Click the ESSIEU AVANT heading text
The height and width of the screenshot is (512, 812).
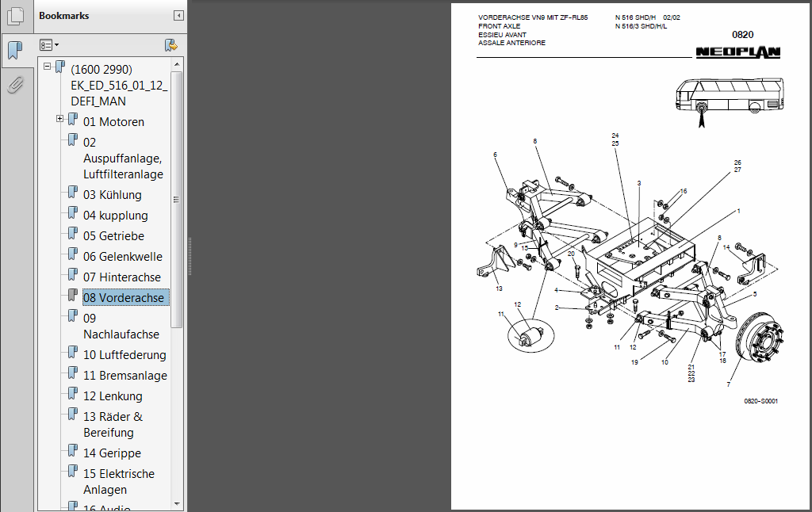coord(502,35)
